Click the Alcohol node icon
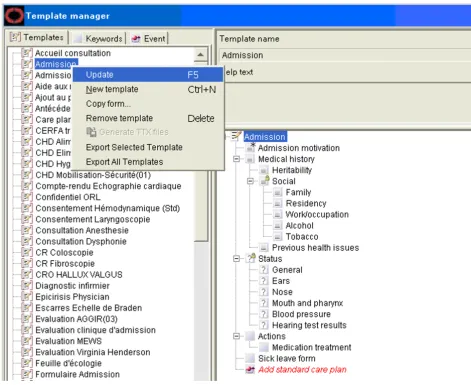Screen dimensions: 471x385 coord(278,226)
